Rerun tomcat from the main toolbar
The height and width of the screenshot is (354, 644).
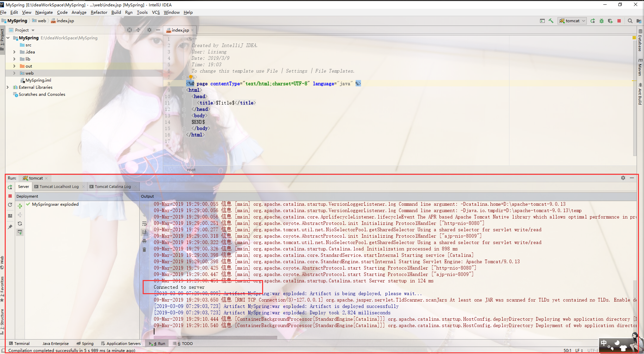[x=593, y=21]
